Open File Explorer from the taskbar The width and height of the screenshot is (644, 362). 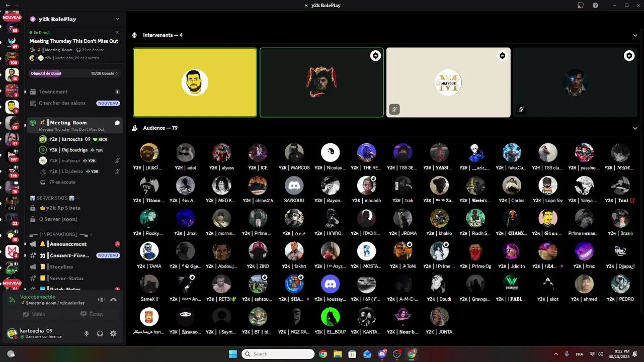[x=338, y=354]
